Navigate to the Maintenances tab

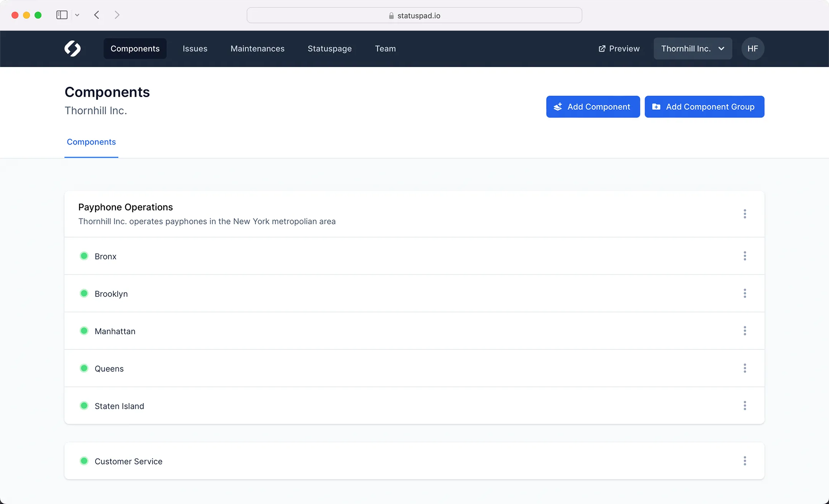[257, 49]
